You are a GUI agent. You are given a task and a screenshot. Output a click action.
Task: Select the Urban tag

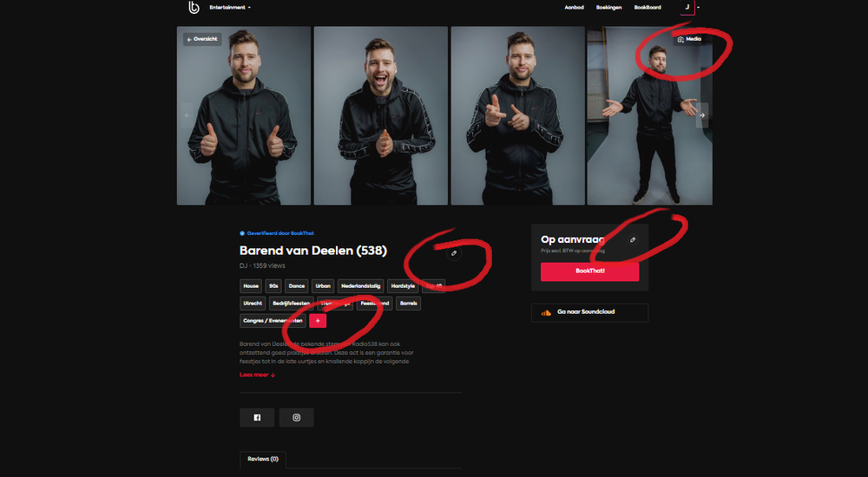coord(323,286)
